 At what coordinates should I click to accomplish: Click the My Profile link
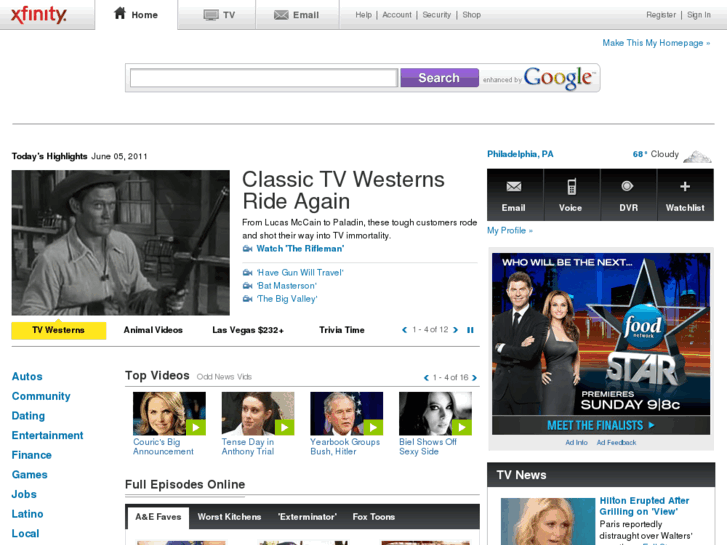[510, 231]
